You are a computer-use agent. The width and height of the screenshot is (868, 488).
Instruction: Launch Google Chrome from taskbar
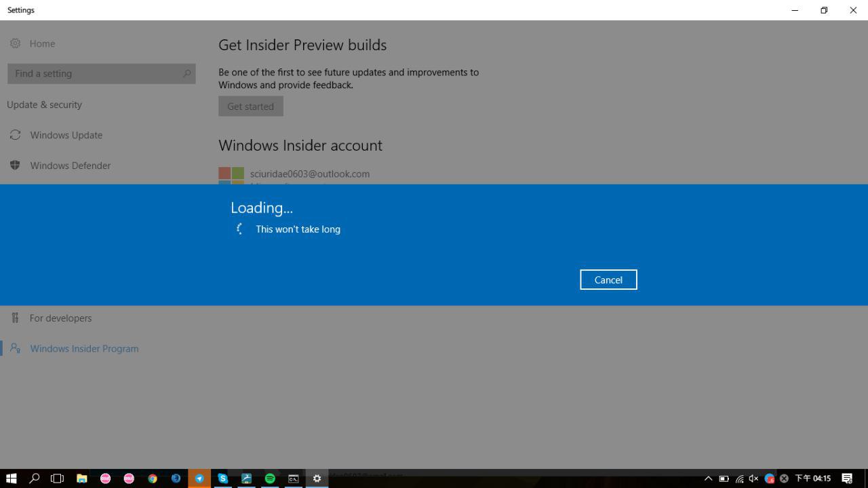click(153, 478)
